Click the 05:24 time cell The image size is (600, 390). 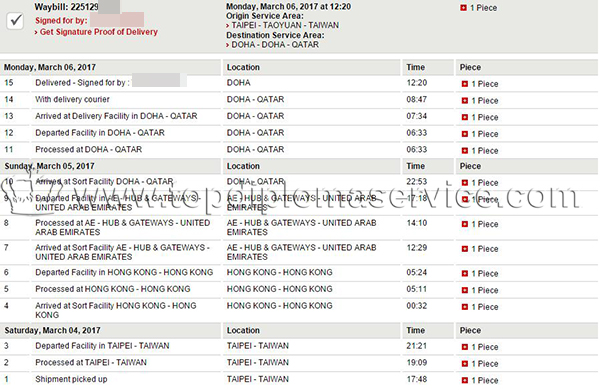click(x=417, y=273)
